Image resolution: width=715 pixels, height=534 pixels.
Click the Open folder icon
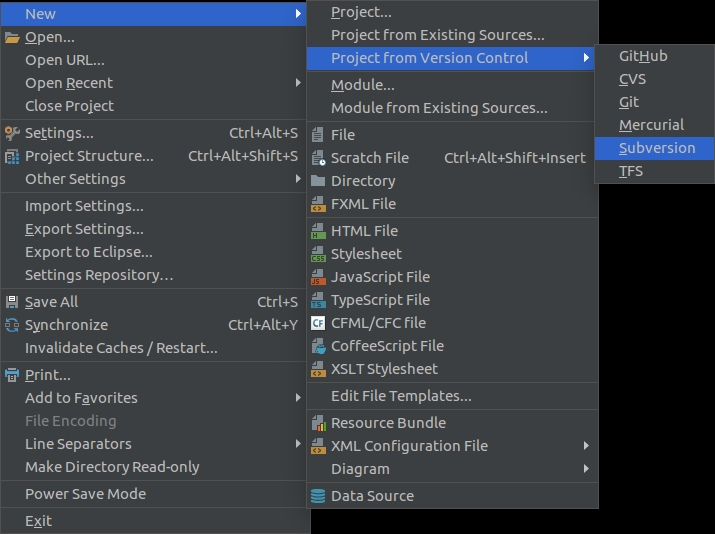[12, 37]
